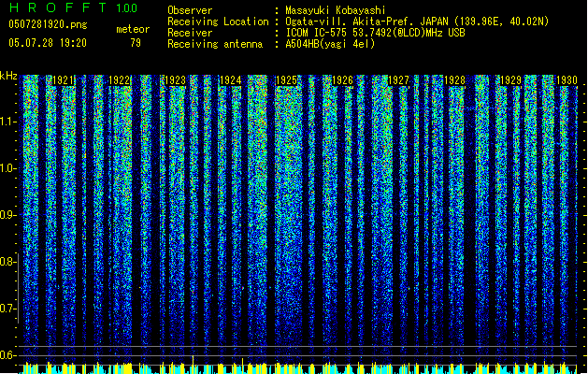Select the observer name Masayuki Kobayashi
Viewport: 588px width, 374px height.
[x=335, y=10]
